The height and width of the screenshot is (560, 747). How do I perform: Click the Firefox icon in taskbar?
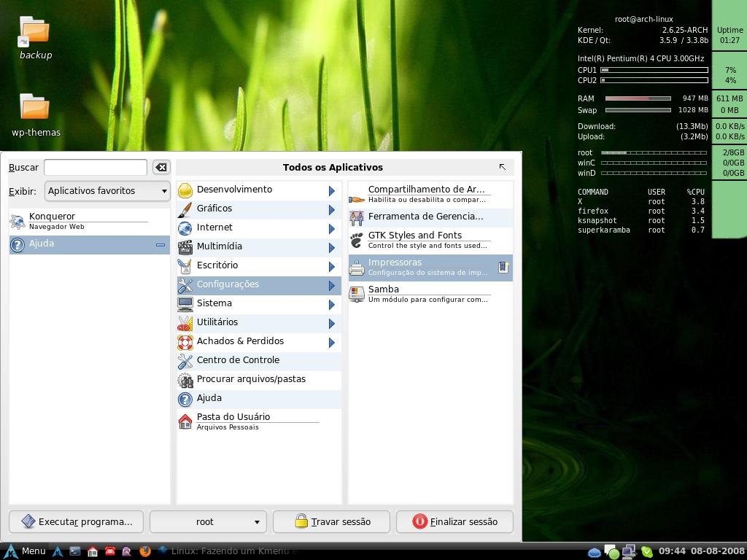tap(145, 551)
